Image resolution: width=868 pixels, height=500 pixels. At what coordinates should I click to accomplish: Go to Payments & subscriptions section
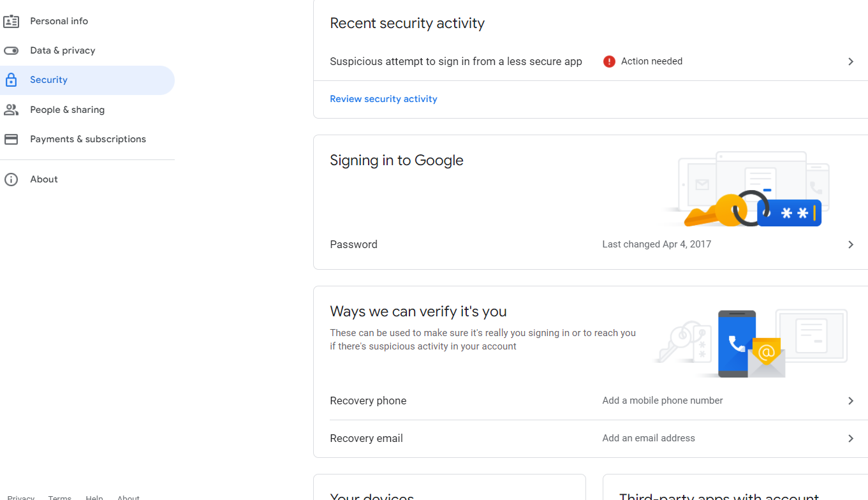[x=88, y=139]
